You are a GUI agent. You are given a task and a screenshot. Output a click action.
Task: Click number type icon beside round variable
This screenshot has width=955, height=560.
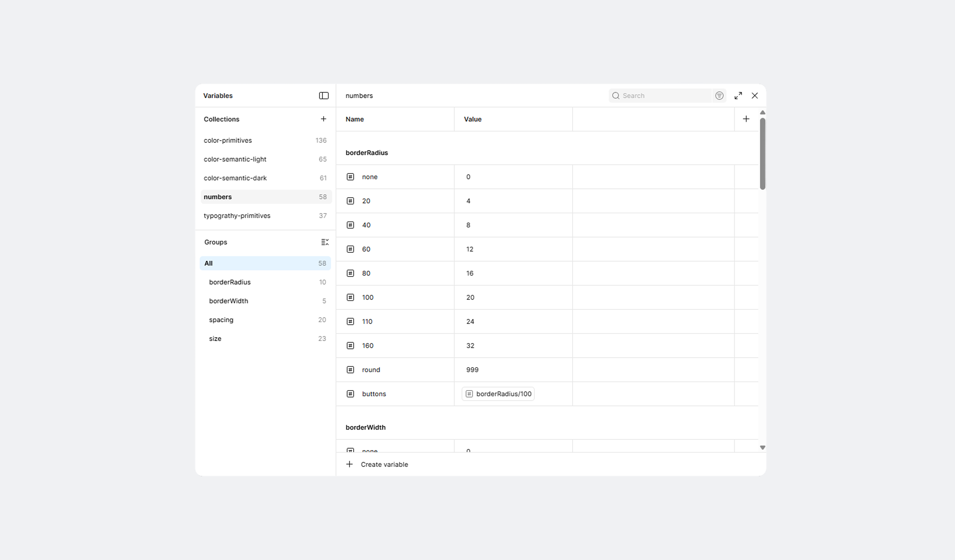point(350,369)
